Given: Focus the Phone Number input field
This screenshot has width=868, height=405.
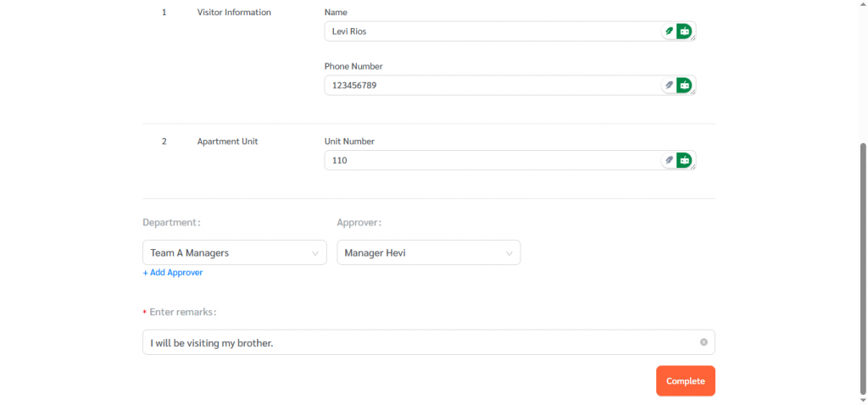Looking at the screenshot, I should [483, 86].
